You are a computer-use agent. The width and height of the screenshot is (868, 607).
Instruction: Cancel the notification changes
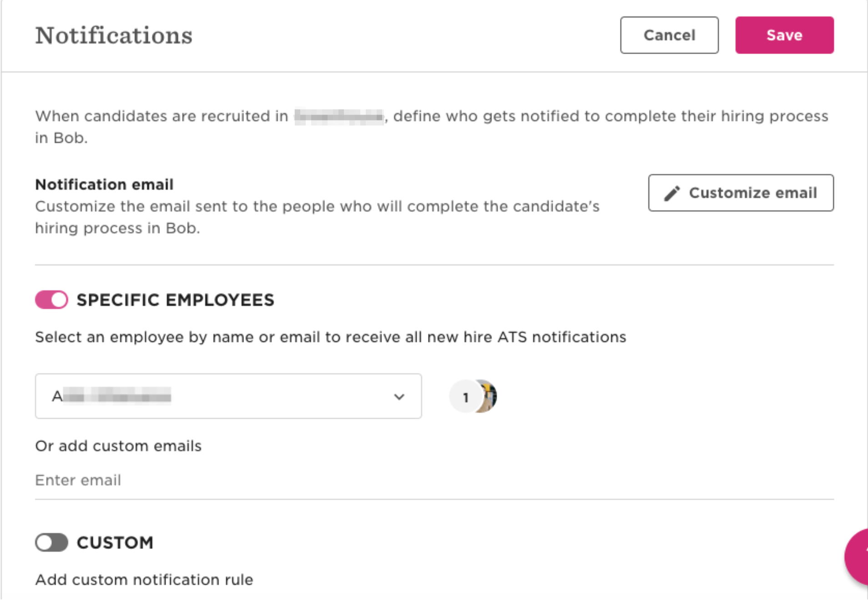(669, 35)
